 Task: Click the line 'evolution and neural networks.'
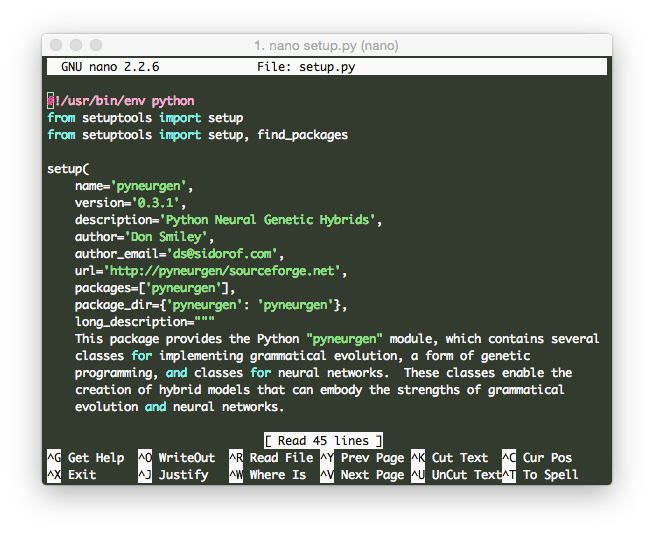click(x=180, y=407)
